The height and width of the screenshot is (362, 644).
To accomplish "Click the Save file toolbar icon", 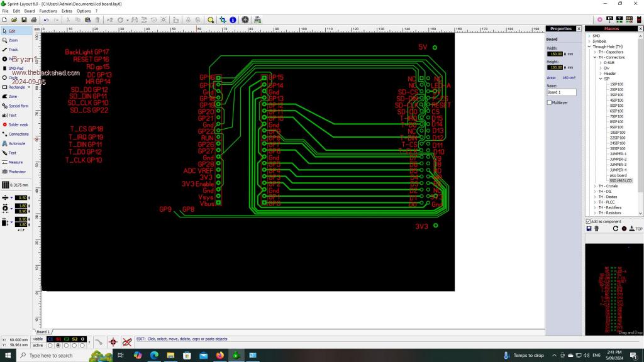I will click(x=24, y=20).
